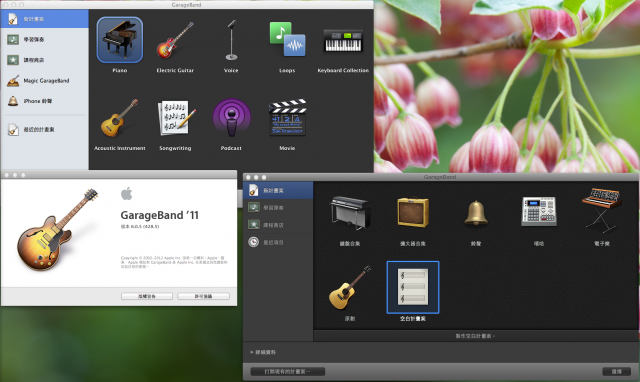Click the version 6.0.5 text in About window
The width and height of the screenshot is (640, 382).
140,226
